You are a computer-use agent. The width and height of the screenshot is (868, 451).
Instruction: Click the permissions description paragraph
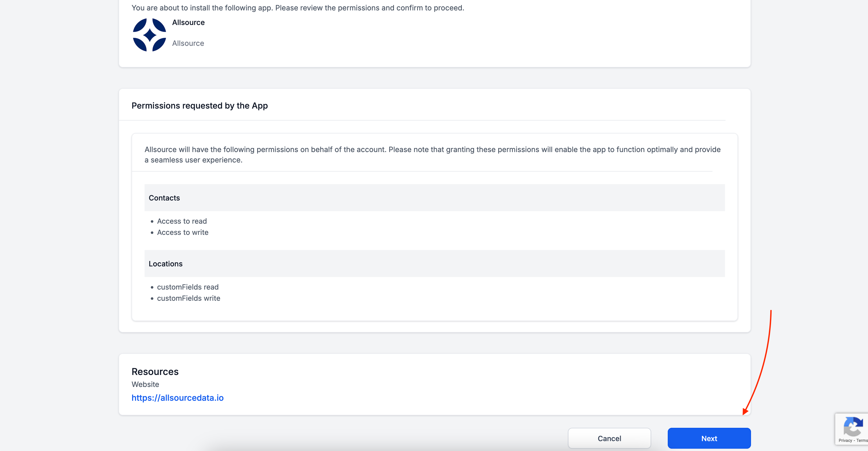432,154
